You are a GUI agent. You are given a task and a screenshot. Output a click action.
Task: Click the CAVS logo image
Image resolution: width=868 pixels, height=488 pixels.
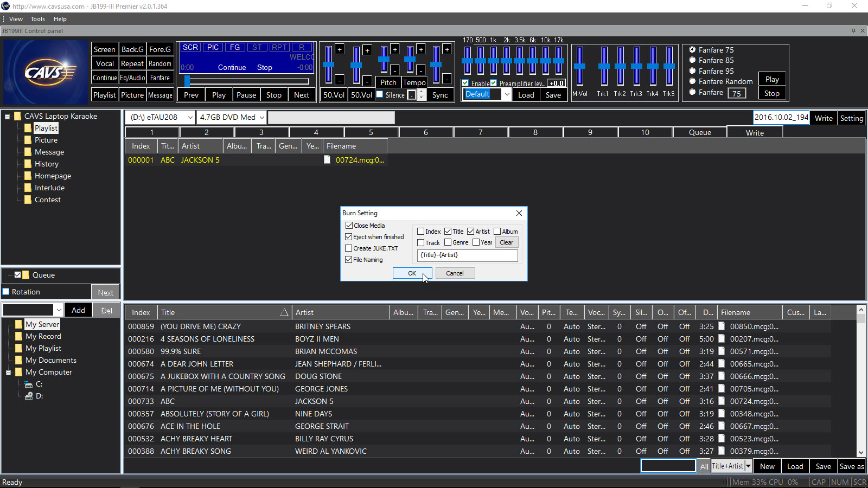[x=45, y=72]
